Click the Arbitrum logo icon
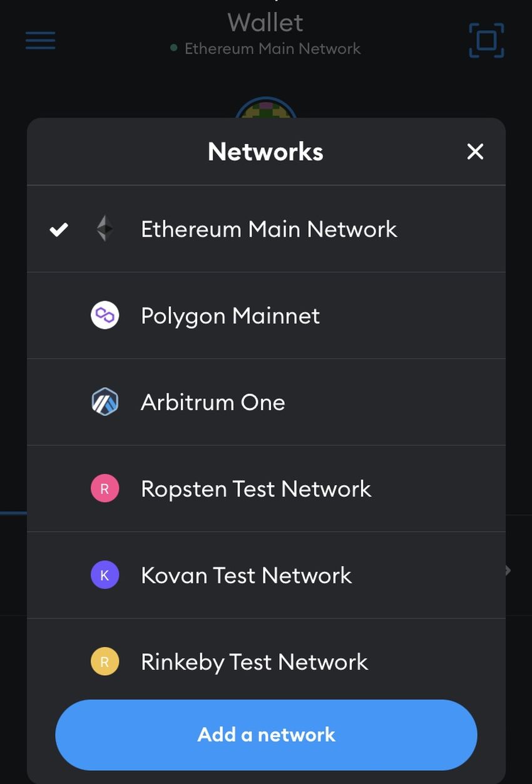This screenshot has width=532, height=784. coord(105,402)
